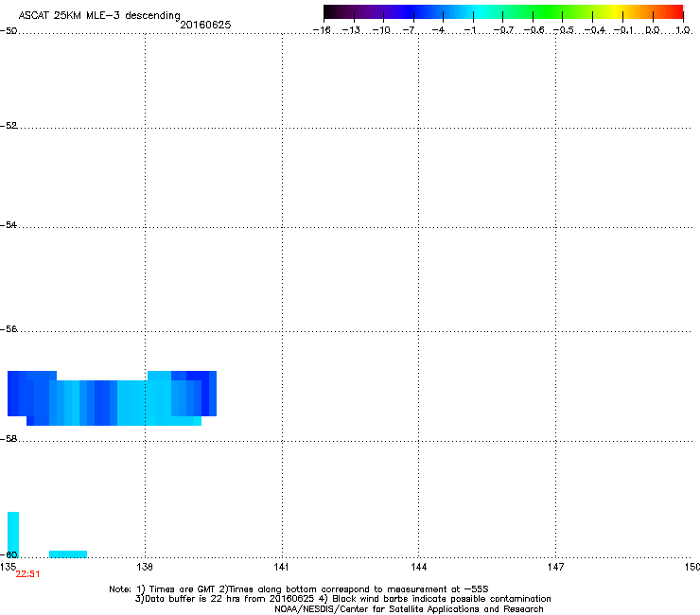Click the latitude label -50
The height and width of the screenshot is (615, 700).
click(9, 31)
